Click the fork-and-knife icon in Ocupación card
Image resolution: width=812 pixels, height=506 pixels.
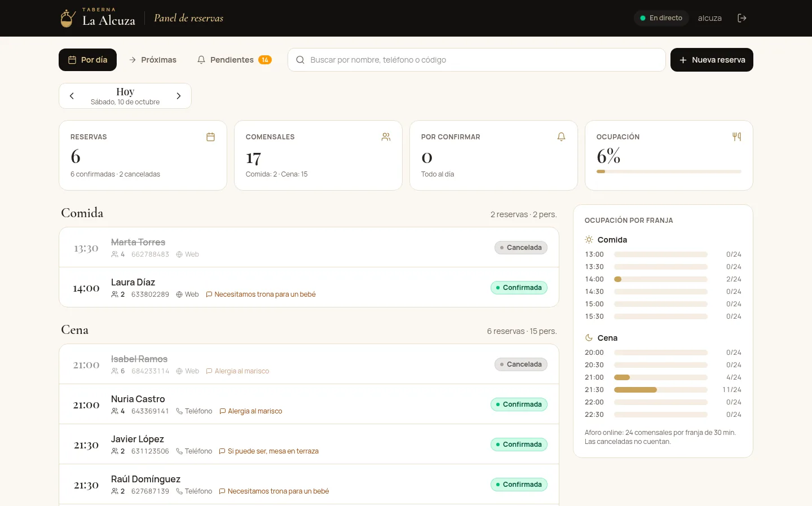pos(736,137)
